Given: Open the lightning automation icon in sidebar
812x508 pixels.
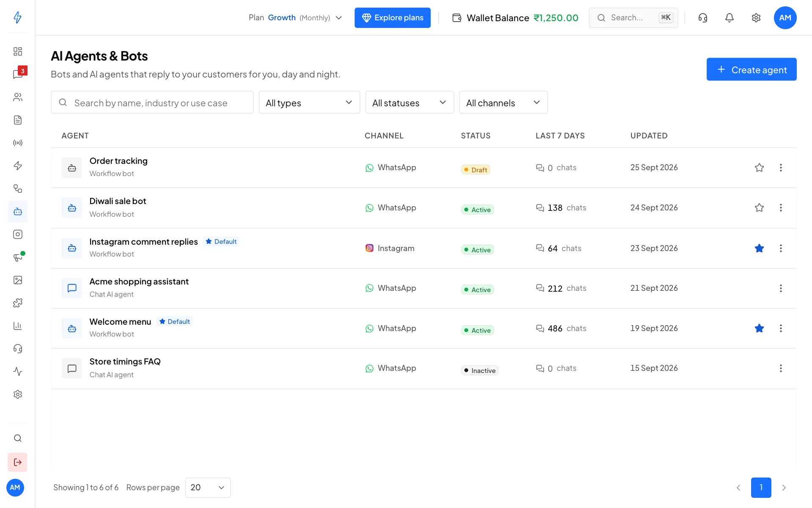Looking at the screenshot, I should pyautogui.click(x=17, y=166).
